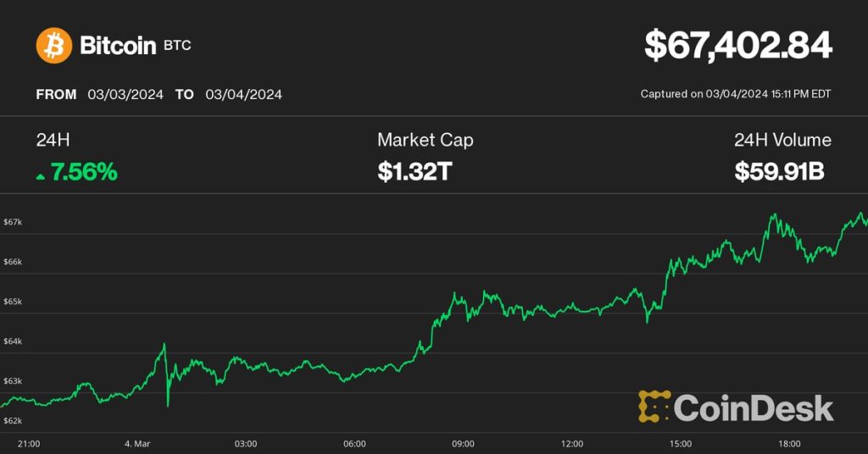
Task: Select the TO date 03/04/2024
Action: coord(243,94)
